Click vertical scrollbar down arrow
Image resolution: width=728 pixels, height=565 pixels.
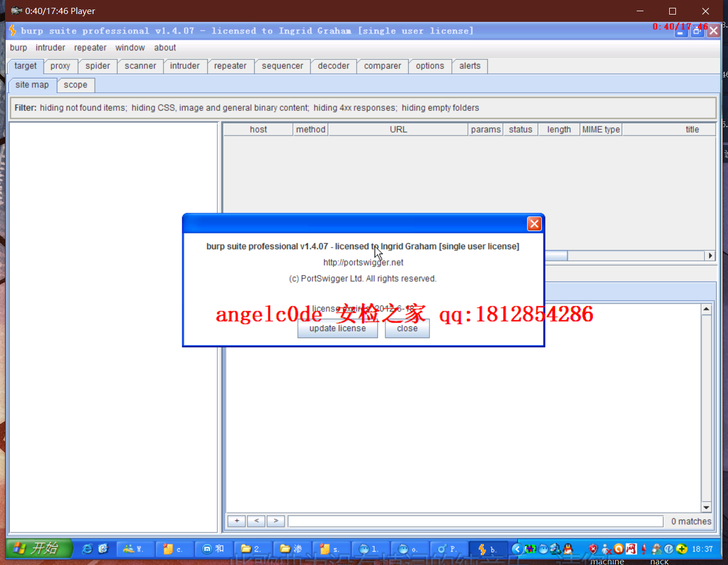click(x=706, y=507)
